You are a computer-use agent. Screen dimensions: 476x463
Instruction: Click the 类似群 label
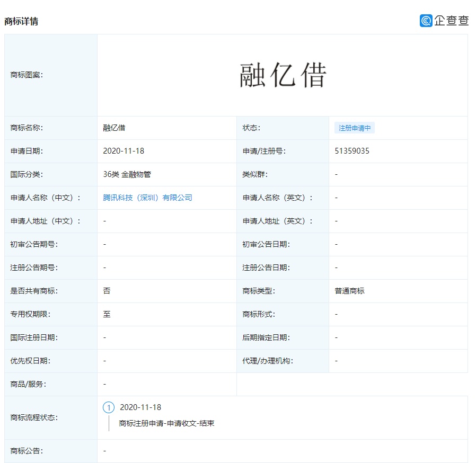[x=255, y=174]
